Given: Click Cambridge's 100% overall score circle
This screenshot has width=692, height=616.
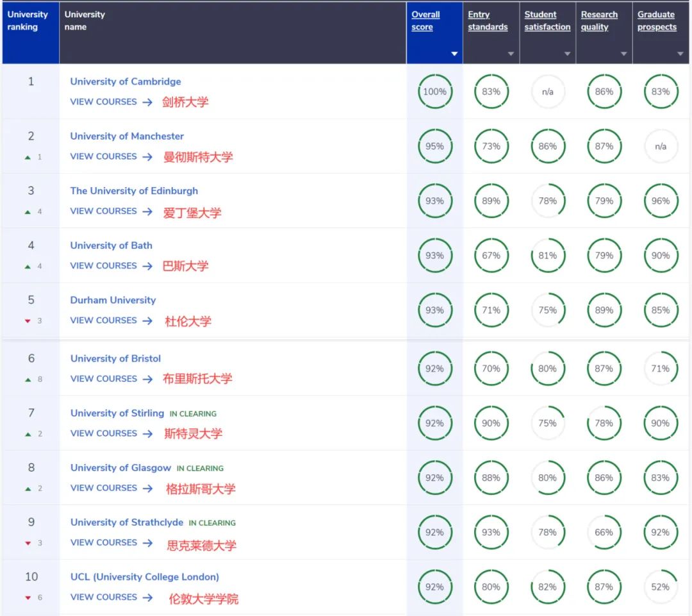Looking at the screenshot, I should click(434, 92).
